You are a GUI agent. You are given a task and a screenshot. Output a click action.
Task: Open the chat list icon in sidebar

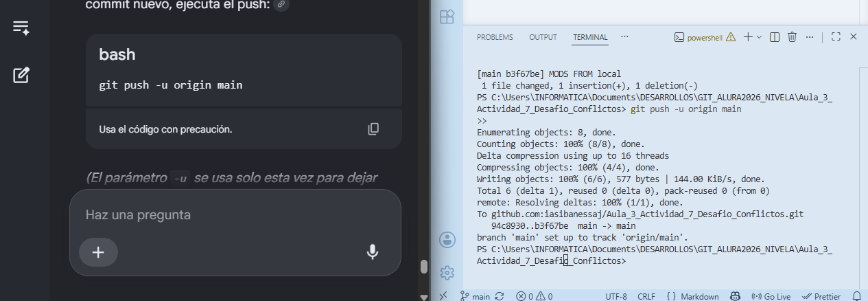21,27
